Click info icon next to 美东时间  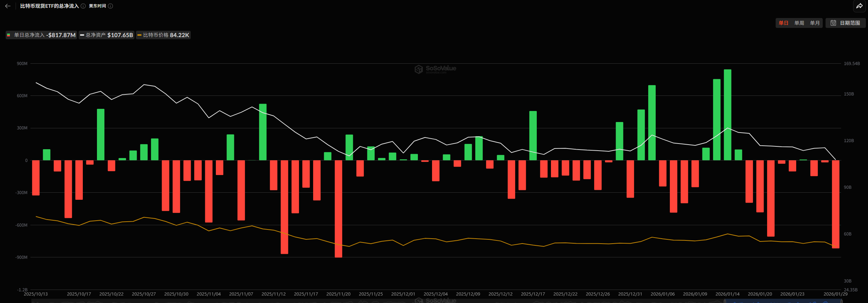(110, 6)
